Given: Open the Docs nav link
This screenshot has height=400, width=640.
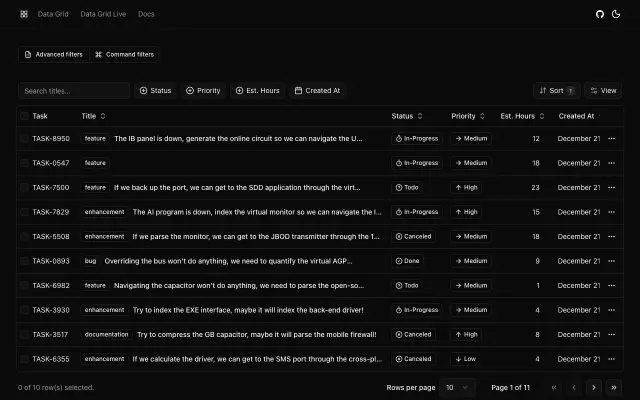Looking at the screenshot, I should [x=146, y=14].
